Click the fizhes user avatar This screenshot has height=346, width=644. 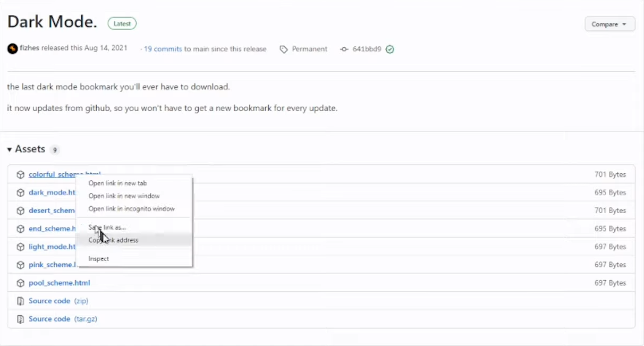12,49
